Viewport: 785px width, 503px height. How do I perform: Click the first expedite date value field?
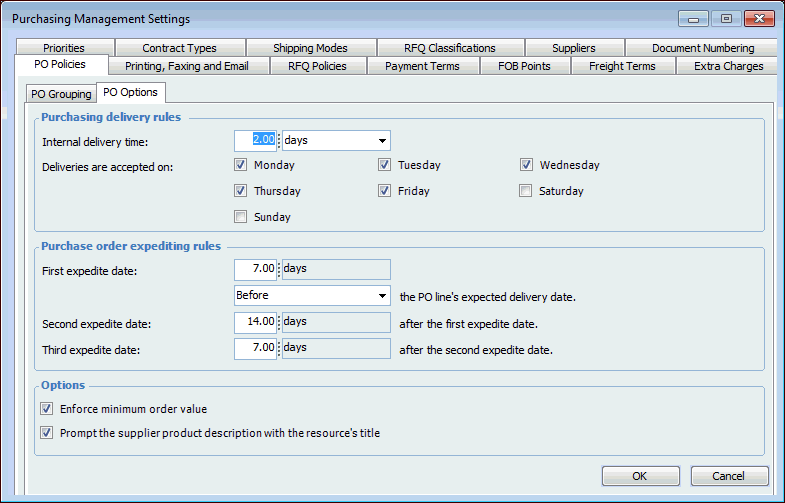click(x=255, y=269)
